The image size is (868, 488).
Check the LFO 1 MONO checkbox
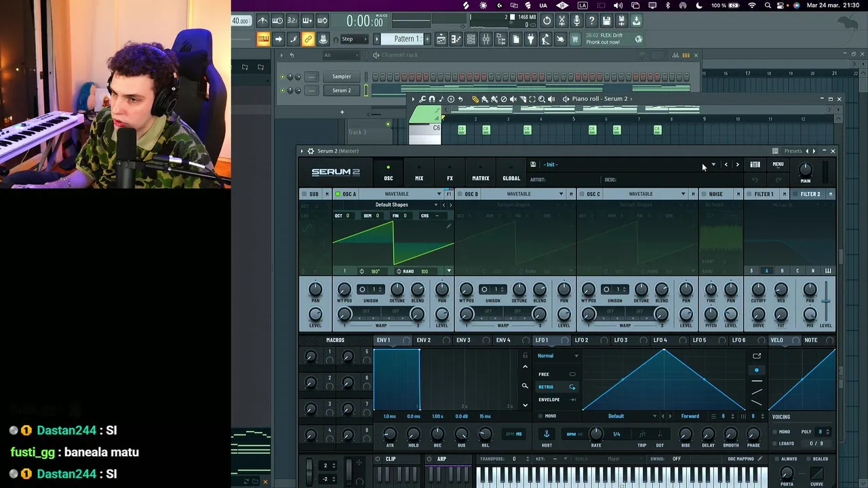coord(541,416)
